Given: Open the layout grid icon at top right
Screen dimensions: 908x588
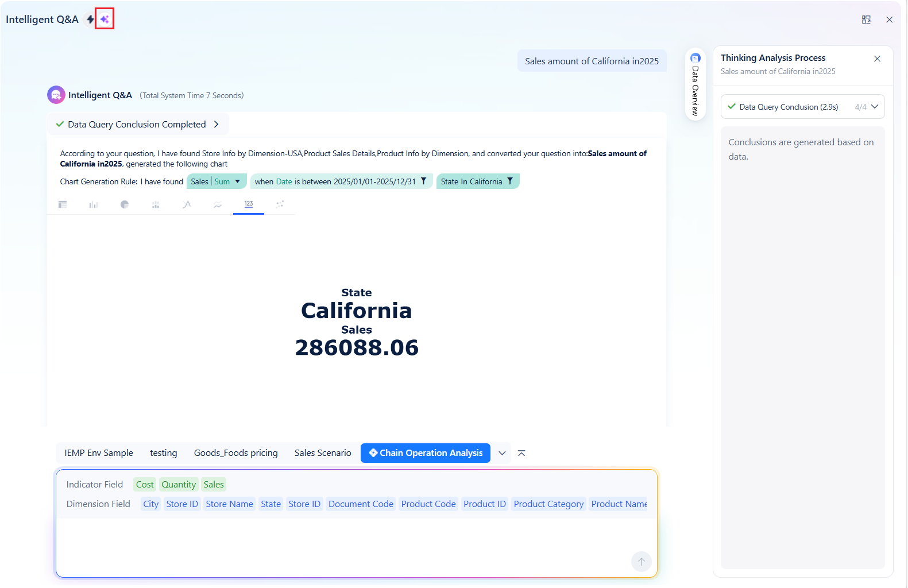Looking at the screenshot, I should tap(866, 20).
